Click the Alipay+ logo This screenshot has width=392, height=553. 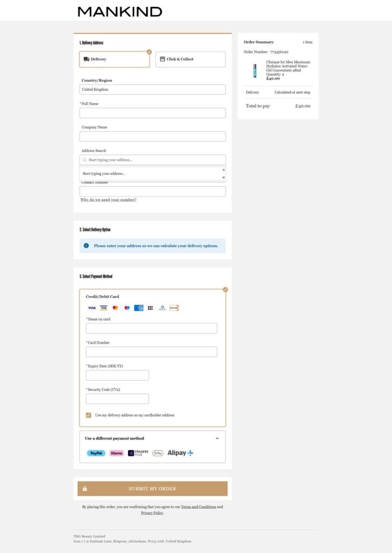(180, 453)
